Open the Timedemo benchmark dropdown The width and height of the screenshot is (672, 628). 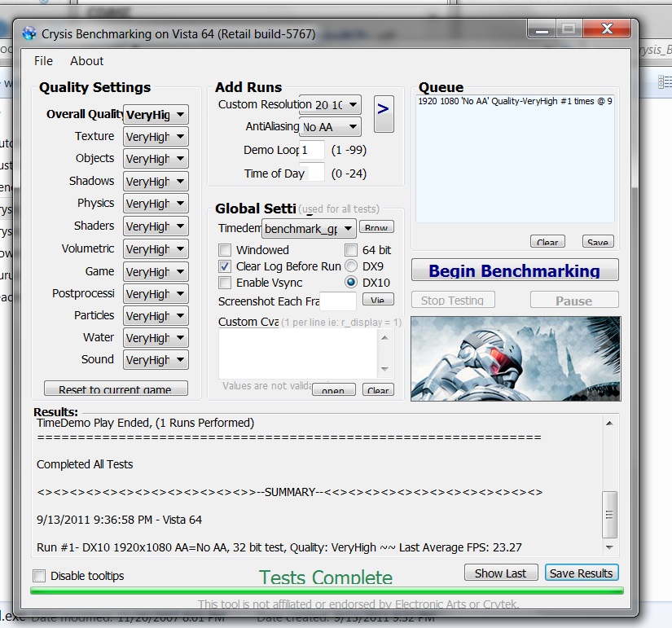[309, 229]
